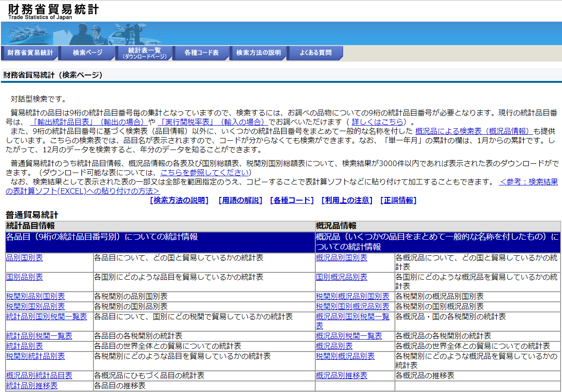Open 統計表一覧 (ダウンロードページ) tab
Screen dimensions: 562x392
(x=144, y=53)
